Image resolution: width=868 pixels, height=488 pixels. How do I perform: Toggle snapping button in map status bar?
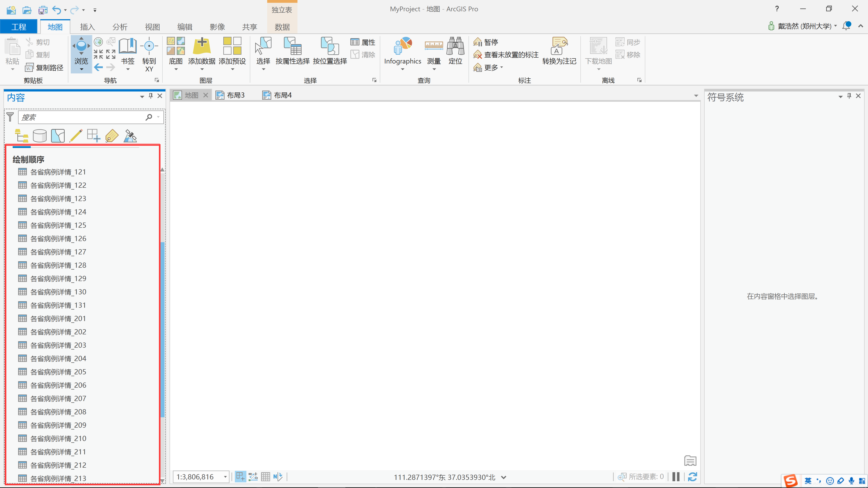pos(240,477)
